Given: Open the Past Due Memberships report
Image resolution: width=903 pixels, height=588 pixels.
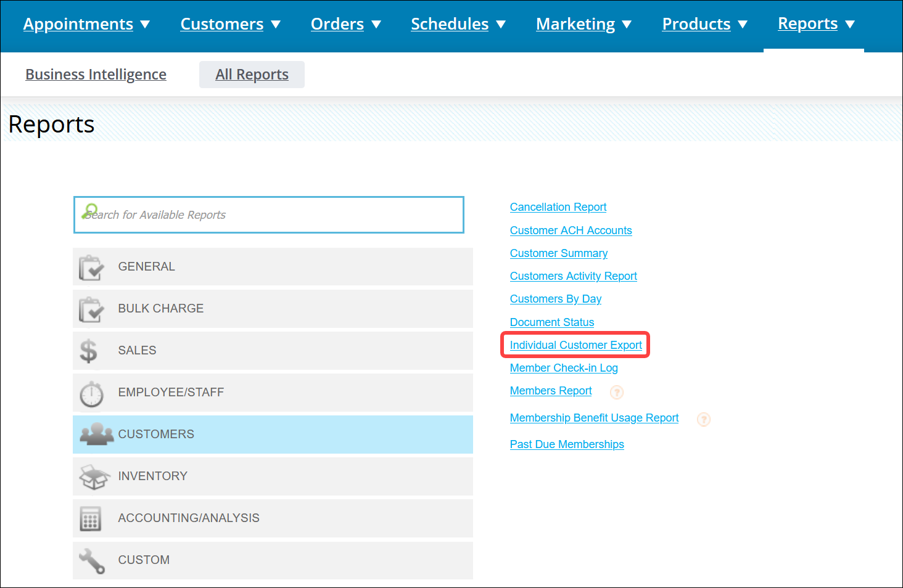Looking at the screenshot, I should click(x=567, y=444).
